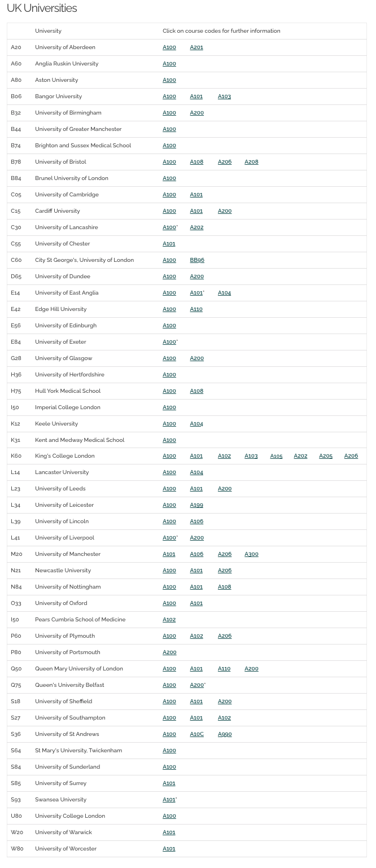Open Edge Hill University's A110 course link
The width and height of the screenshot is (376, 868).
[x=196, y=309]
